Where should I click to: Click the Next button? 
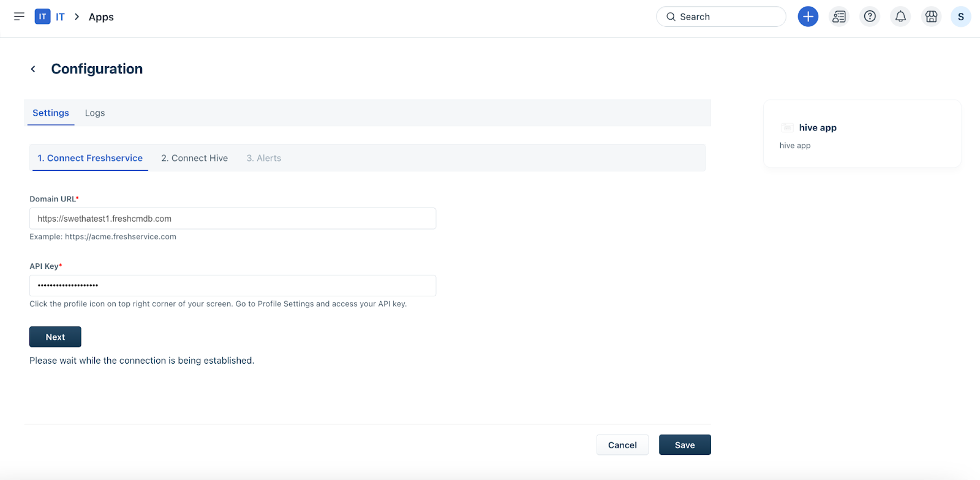tap(55, 337)
